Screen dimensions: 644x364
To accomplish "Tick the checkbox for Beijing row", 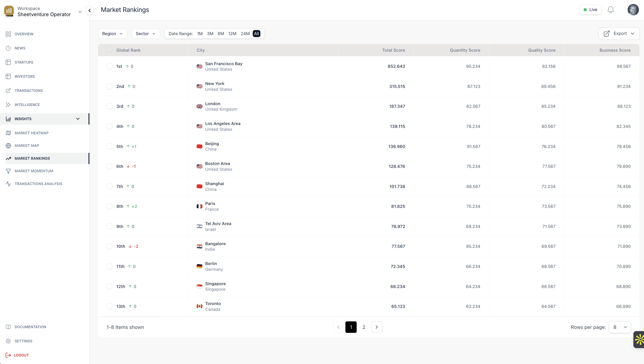I will point(109,146).
